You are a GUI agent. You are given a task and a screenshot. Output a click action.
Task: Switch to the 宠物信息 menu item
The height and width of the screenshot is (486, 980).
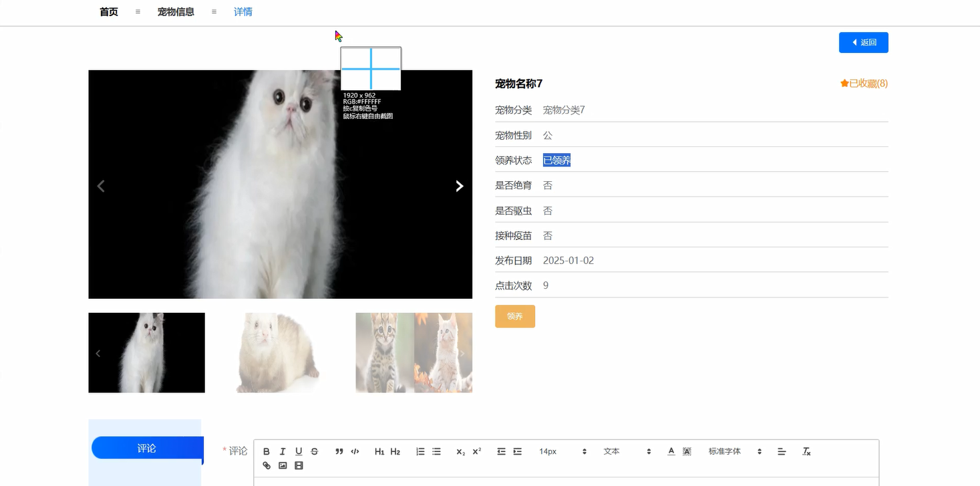click(x=176, y=11)
